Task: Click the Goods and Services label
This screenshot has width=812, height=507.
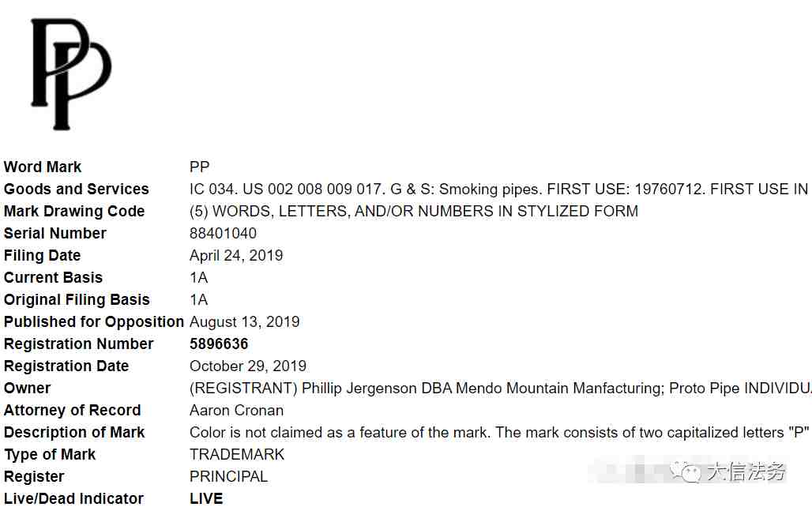Action: [76, 189]
